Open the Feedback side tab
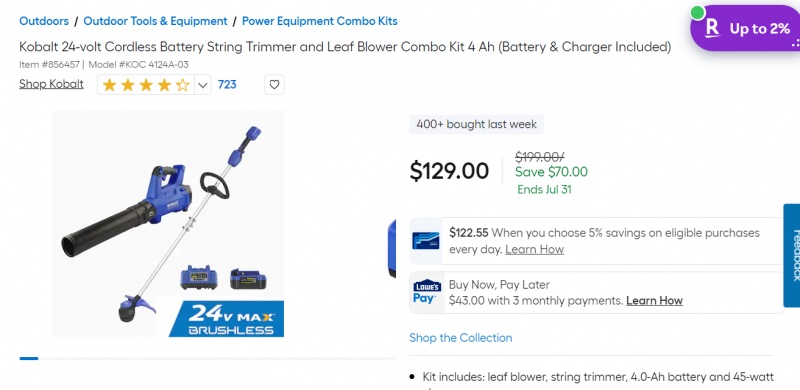Viewport: 800px width, 390px height. click(x=792, y=255)
